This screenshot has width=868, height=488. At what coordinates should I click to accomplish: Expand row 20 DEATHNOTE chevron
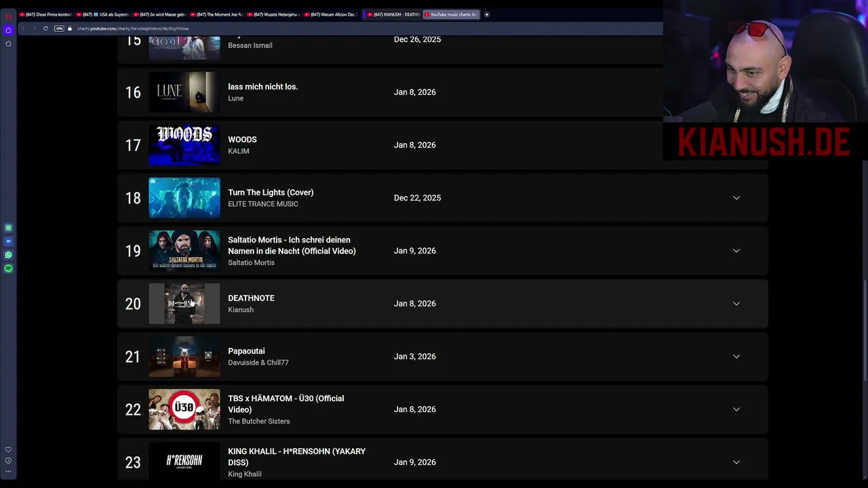click(x=736, y=304)
